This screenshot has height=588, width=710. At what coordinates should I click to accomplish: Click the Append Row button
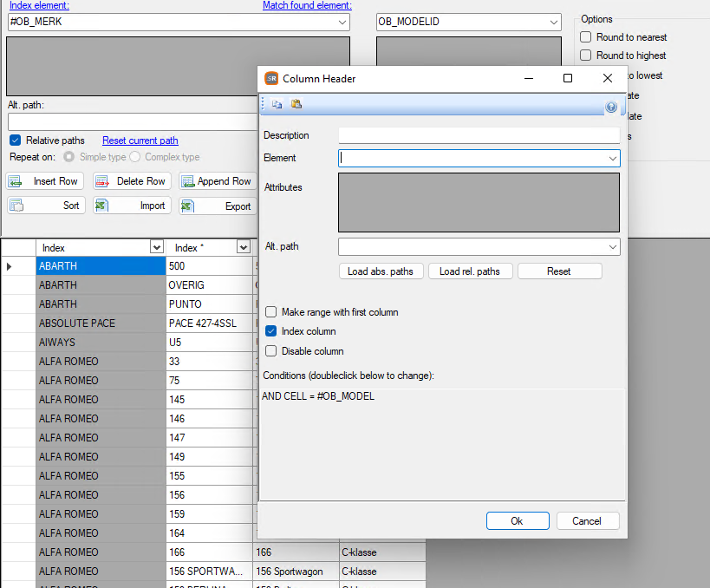pyautogui.click(x=218, y=181)
